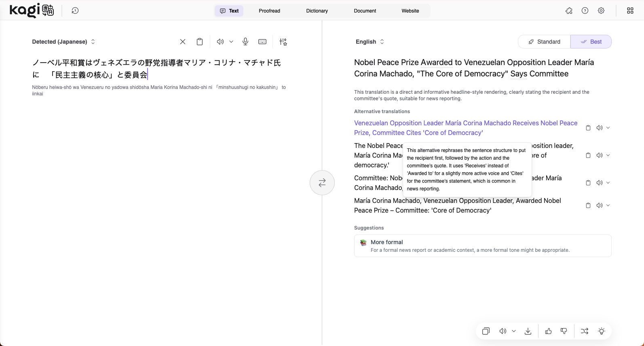Open the Kagi apps grid menu

click(x=630, y=11)
